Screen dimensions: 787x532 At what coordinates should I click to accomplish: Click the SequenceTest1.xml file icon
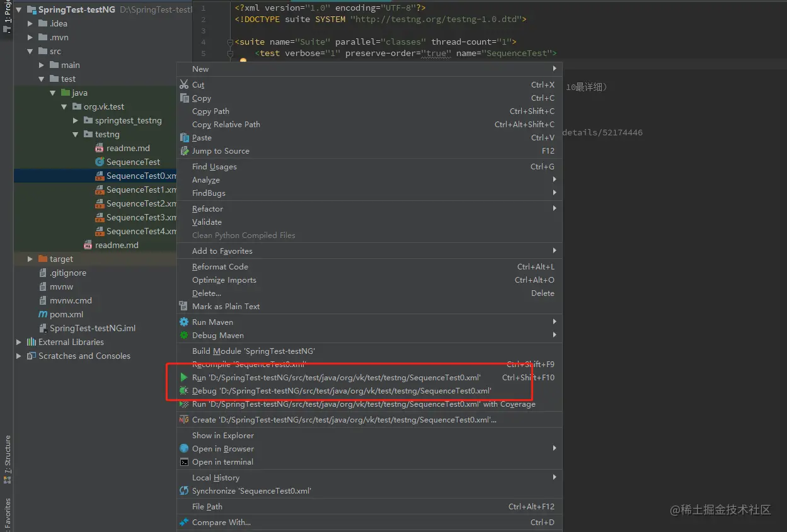coord(100,190)
